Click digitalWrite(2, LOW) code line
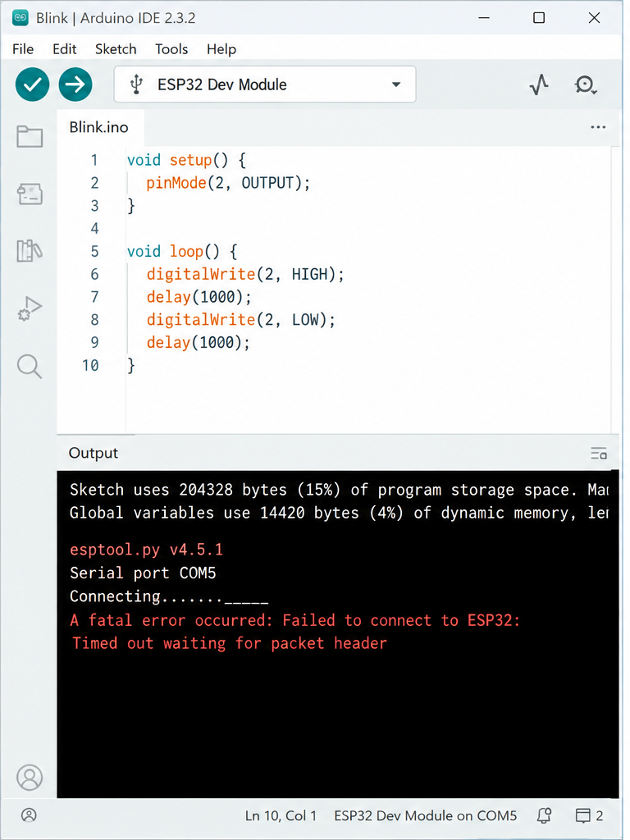This screenshot has width=630, height=840. click(x=241, y=320)
